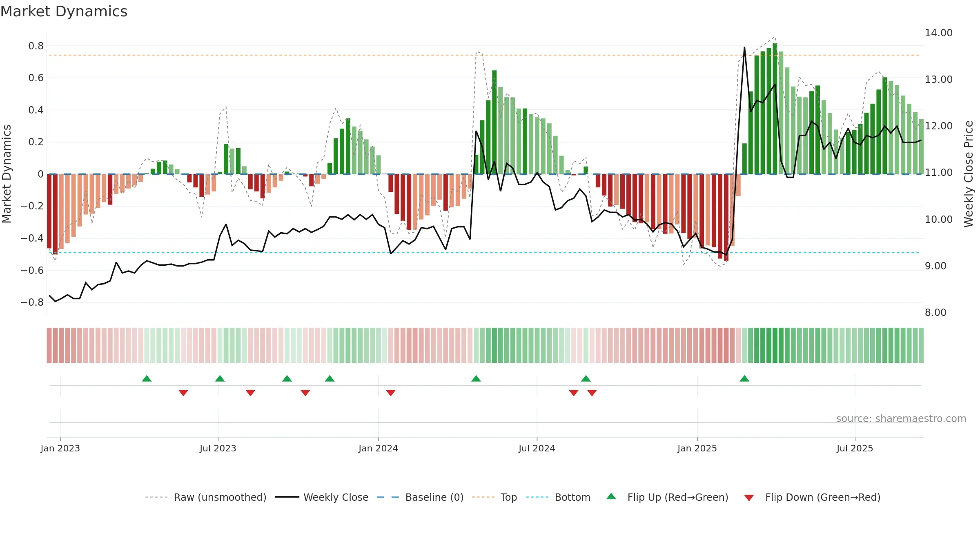The image size is (980, 551).
Task: Click the Jul 2025 axis label
Action: (855, 448)
